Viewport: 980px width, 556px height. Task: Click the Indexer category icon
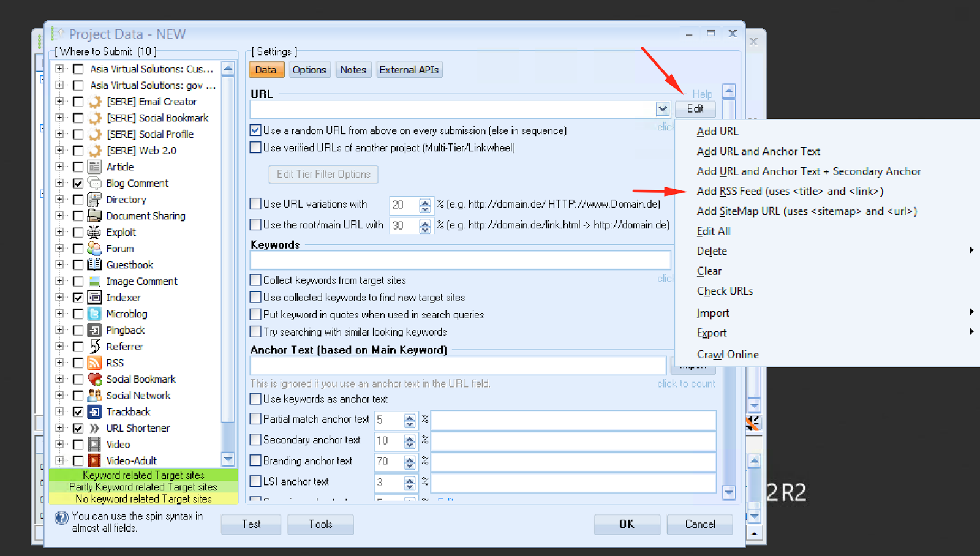point(94,298)
